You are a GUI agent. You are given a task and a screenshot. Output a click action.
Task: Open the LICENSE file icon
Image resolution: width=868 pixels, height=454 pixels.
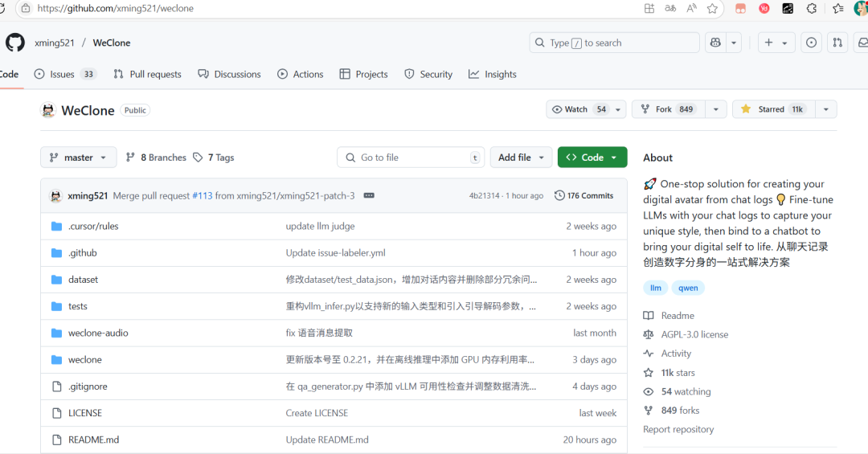coord(56,413)
